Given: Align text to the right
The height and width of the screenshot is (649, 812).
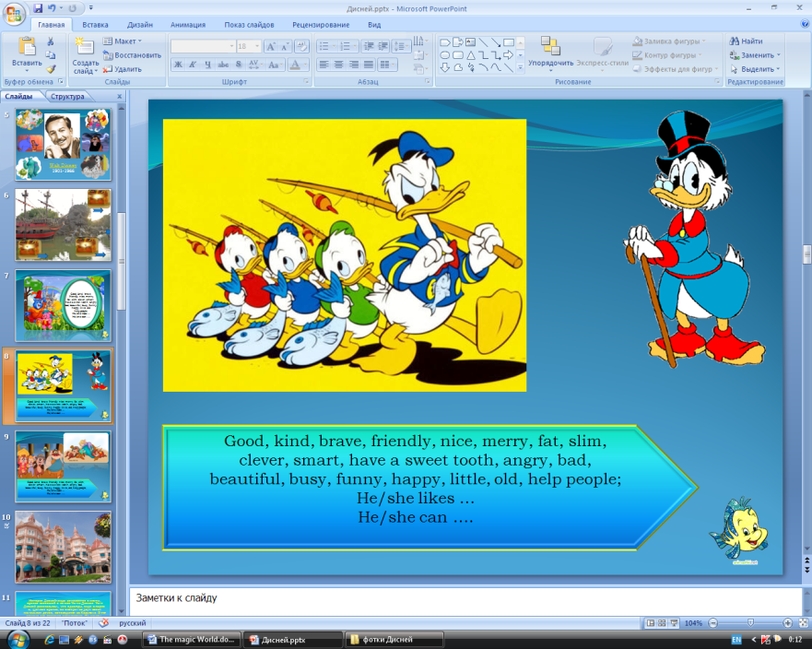Looking at the screenshot, I should 354,65.
